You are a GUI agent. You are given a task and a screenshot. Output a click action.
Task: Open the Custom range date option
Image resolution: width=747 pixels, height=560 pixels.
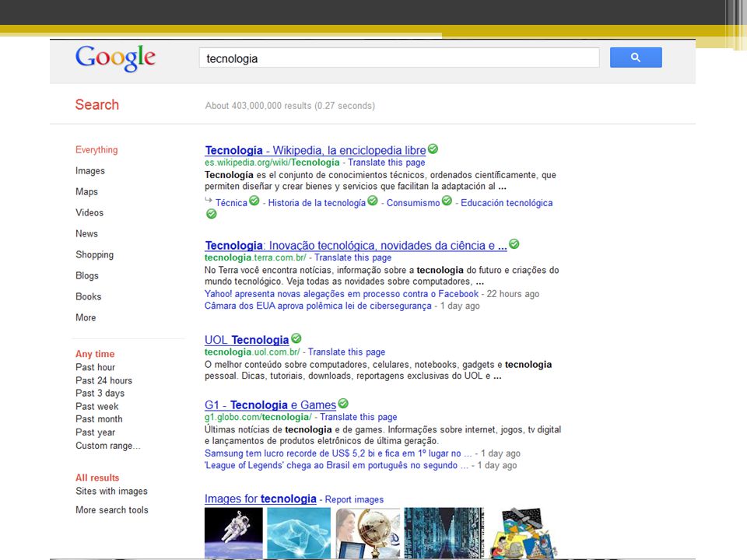[x=108, y=446]
